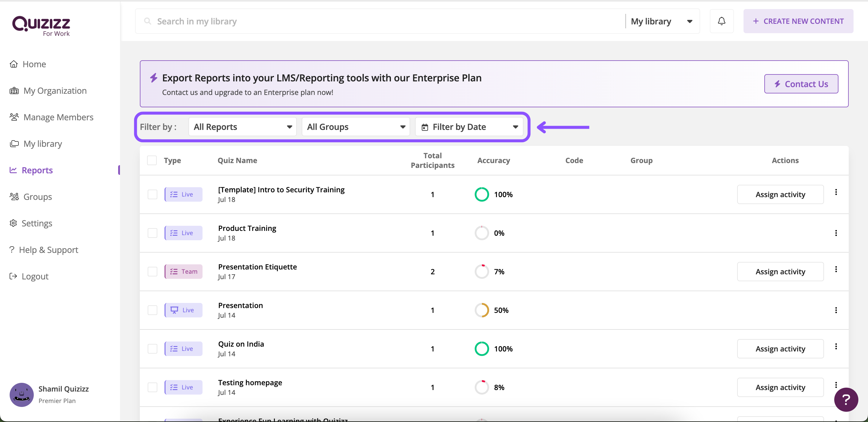Open more options for Testing homepage
This screenshot has height=422, width=868.
(x=836, y=385)
